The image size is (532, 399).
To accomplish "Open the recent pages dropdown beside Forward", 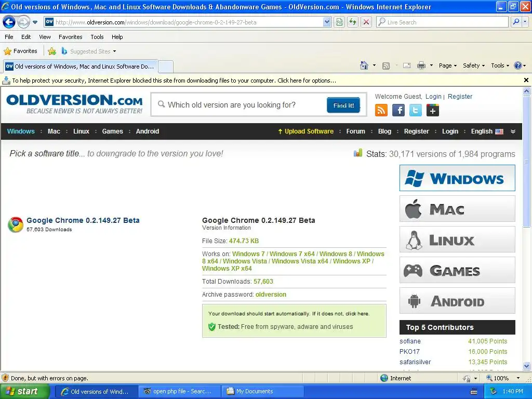I will (x=35, y=22).
